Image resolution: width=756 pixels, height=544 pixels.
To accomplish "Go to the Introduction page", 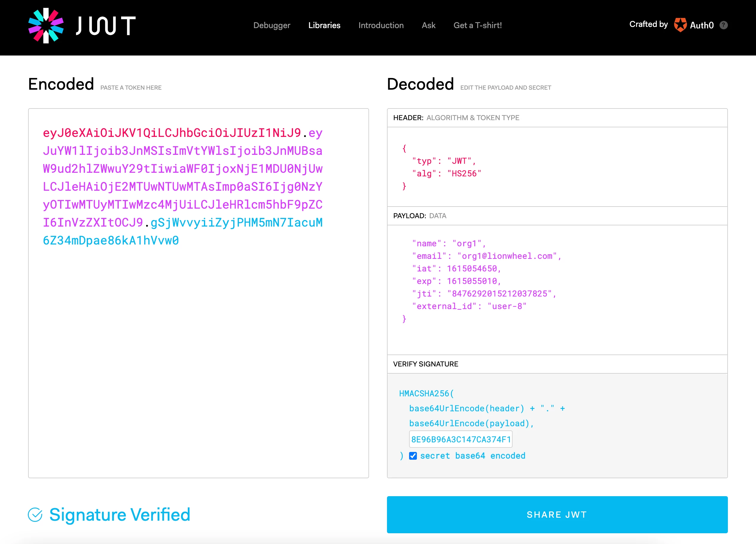I will (x=381, y=25).
